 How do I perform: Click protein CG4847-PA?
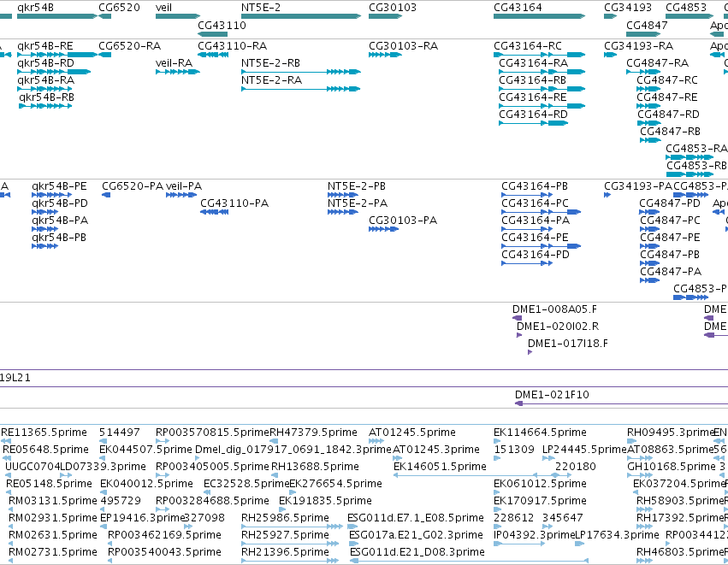650,280
